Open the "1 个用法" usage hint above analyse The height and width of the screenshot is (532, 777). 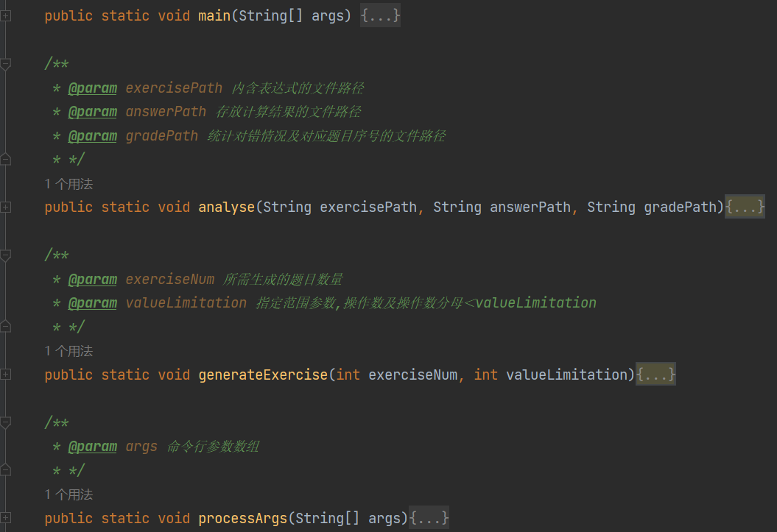pos(68,184)
